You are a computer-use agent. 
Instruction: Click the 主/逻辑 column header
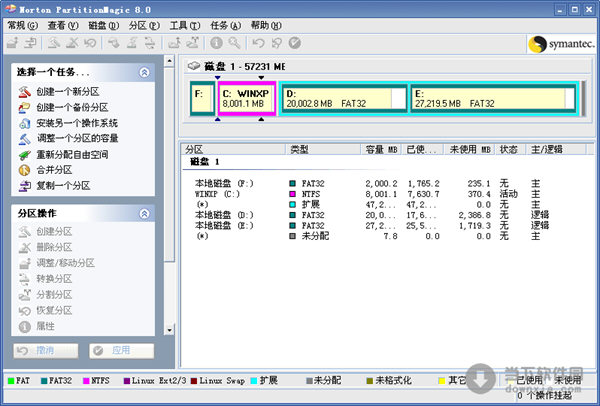(556, 149)
